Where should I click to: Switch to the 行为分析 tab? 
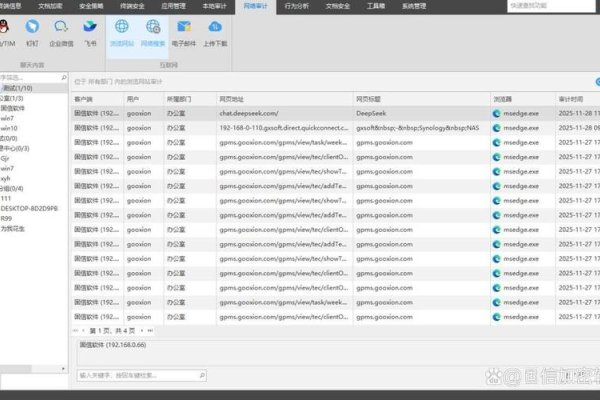click(x=297, y=6)
